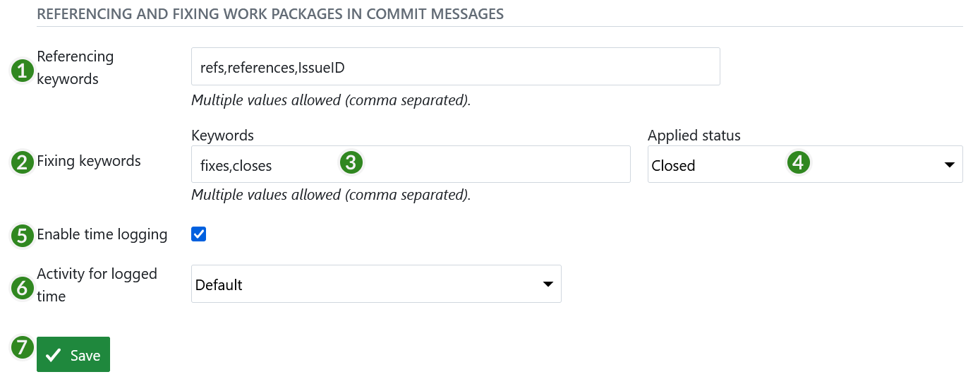The width and height of the screenshot is (980, 384).
Task: Click the number 3 badge in Keywords field
Action: pyautogui.click(x=351, y=162)
